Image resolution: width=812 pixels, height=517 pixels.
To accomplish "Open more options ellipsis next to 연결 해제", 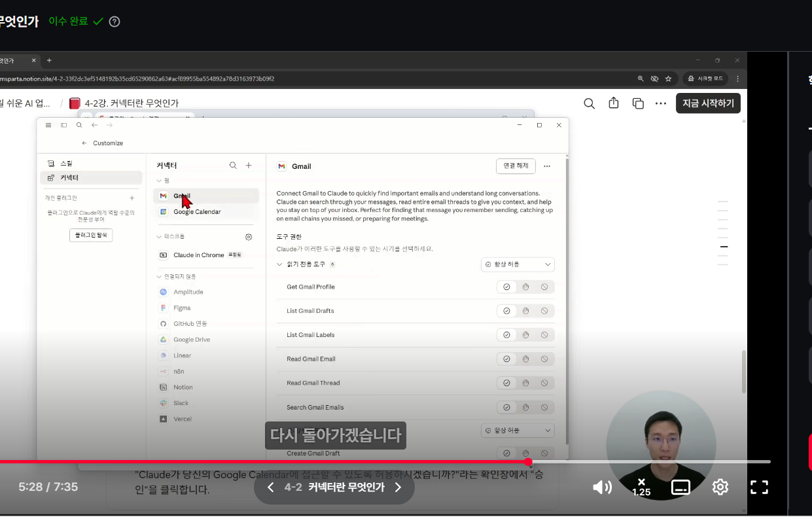I will (x=547, y=166).
